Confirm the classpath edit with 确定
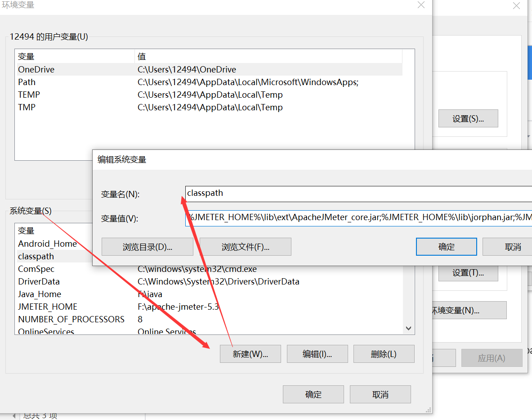 [x=446, y=246]
